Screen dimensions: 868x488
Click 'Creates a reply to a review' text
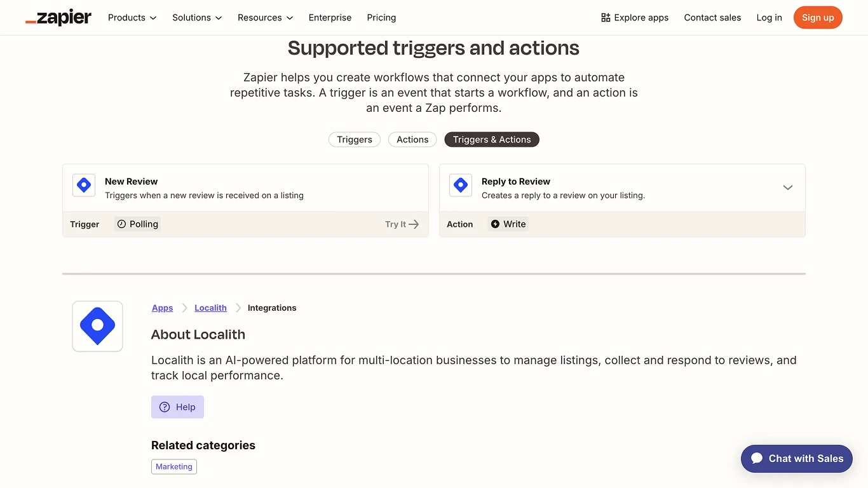point(563,196)
